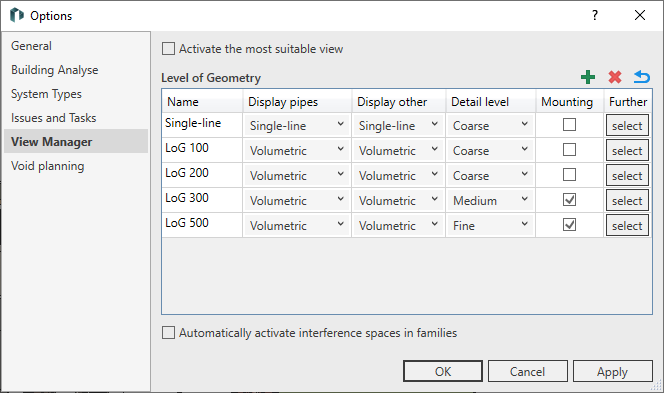Click the Further column header
The width and height of the screenshot is (664, 393).
click(628, 102)
